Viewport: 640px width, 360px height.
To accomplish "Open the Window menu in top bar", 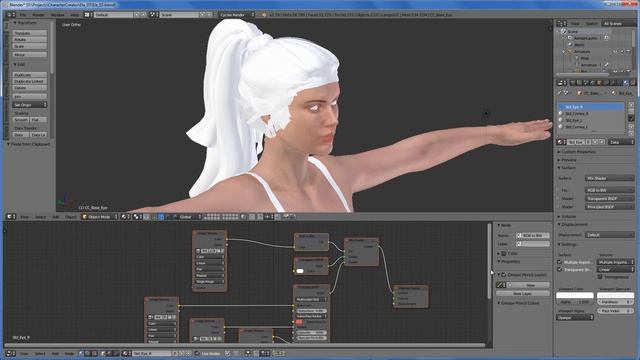I will click(58, 15).
